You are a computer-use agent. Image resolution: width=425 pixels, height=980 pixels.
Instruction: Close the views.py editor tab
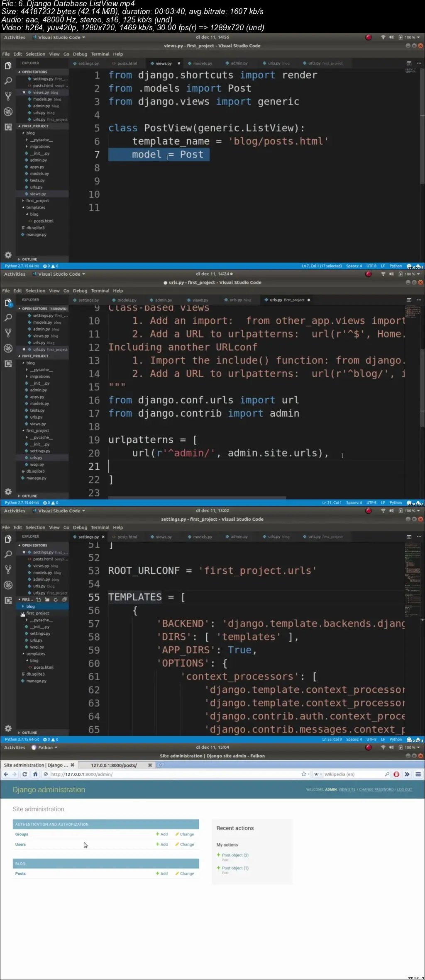point(179,63)
